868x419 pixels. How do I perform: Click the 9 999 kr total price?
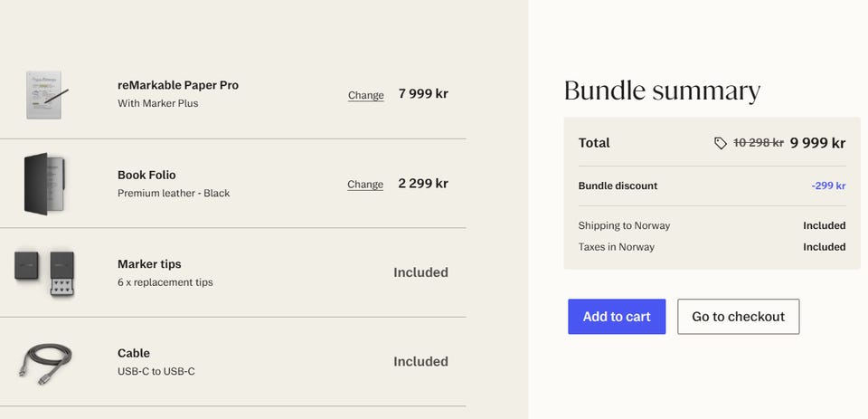click(x=817, y=143)
